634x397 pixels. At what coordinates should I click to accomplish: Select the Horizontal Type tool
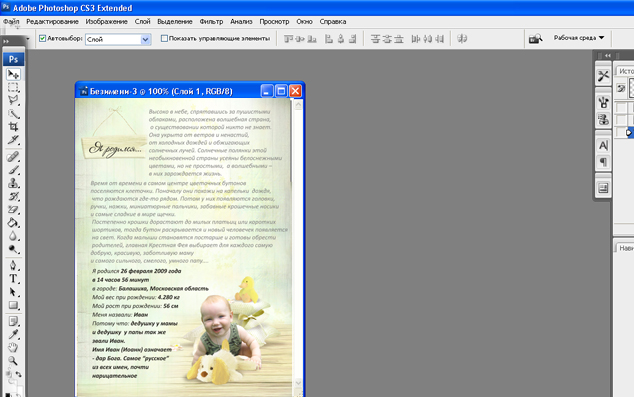[13, 279]
